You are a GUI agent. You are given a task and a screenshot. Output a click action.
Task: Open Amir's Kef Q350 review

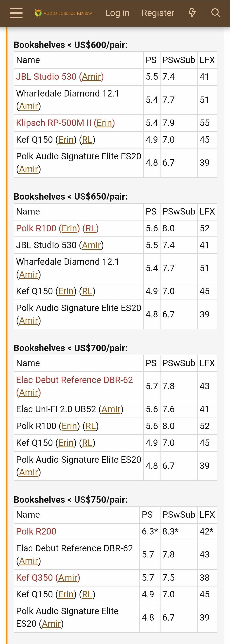(x=68, y=578)
